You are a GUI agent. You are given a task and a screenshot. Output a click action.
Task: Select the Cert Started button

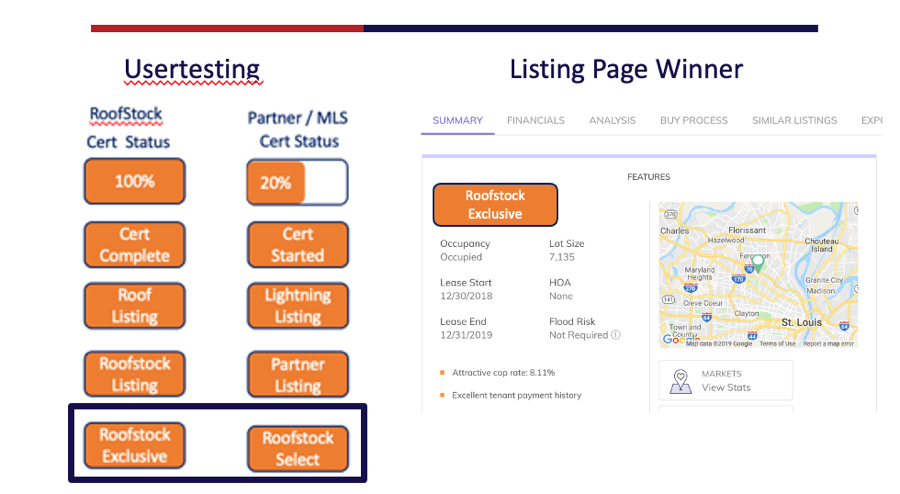point(297,245)
